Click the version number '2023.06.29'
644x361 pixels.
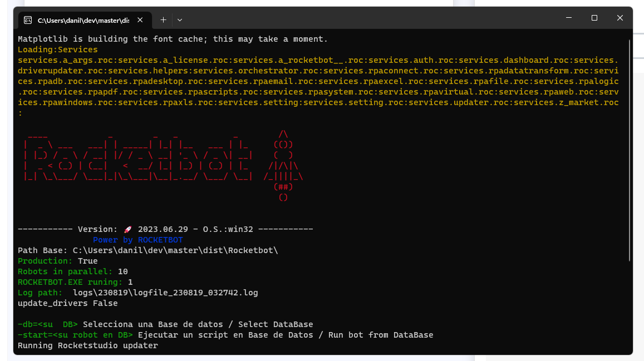163,229
